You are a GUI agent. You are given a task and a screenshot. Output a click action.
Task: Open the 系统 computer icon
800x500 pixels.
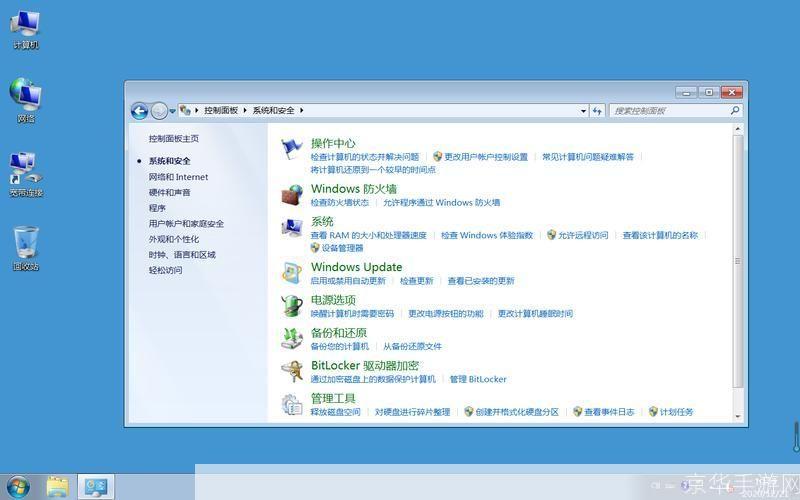[x=292, y=228]
